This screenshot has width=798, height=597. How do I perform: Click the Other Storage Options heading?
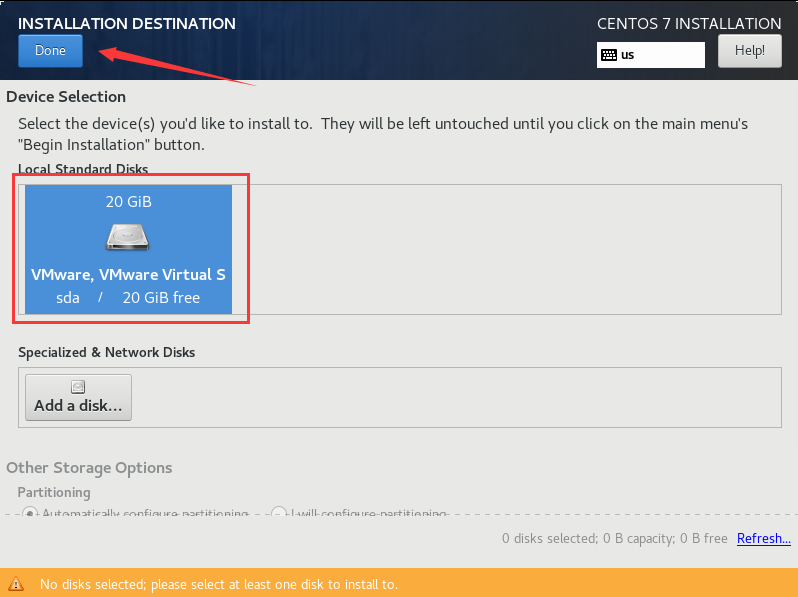(x=89, y=468)
